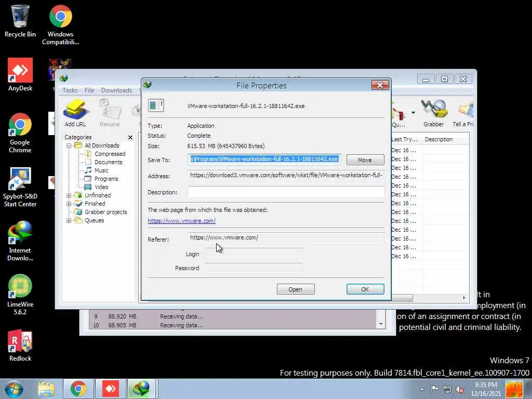Open Windows Compatibility Chrome desktop shortcut
The height and width of the screenshot is (399, 532).
(x=60, y=25)
